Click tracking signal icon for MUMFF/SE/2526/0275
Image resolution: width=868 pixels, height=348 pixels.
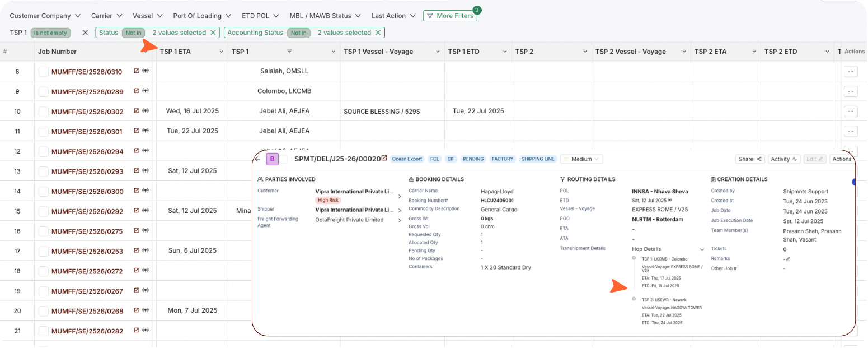[146, 231]
